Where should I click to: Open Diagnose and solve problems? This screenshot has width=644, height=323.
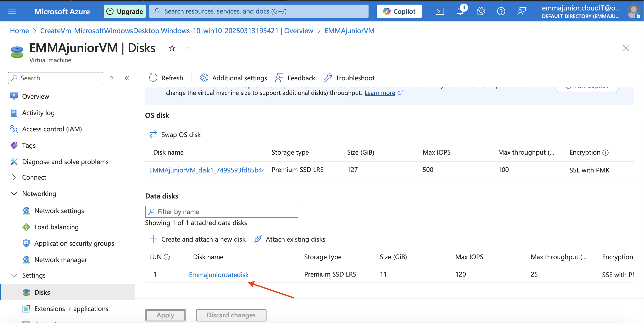point(65,162)
